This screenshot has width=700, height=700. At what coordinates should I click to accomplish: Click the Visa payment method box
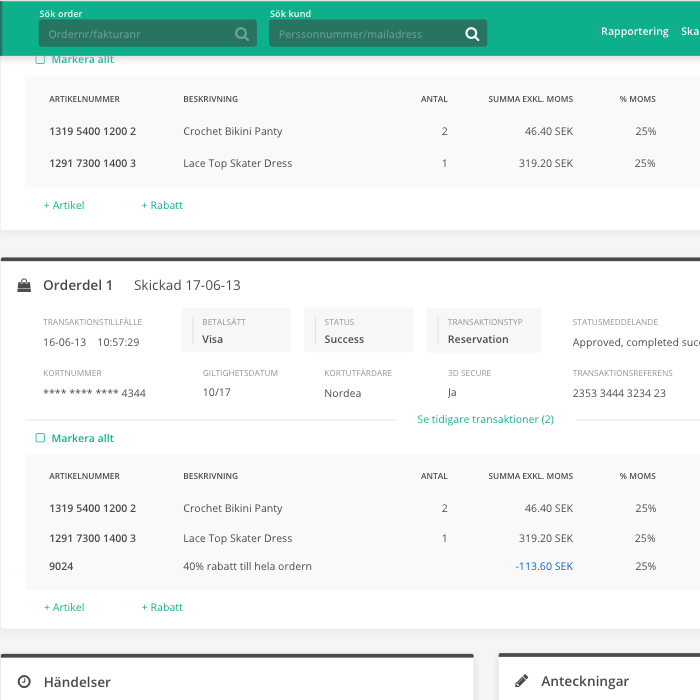[236, 330]
